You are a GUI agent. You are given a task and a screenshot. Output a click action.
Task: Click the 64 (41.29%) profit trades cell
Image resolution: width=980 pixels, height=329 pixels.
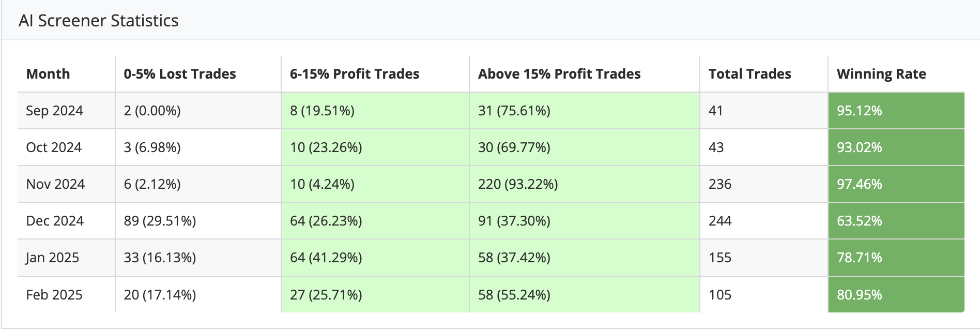point(326,258)
